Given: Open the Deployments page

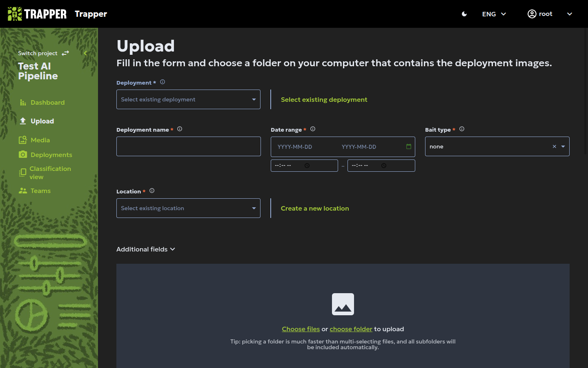Looking at the screenshot, I should click(51, 155).
